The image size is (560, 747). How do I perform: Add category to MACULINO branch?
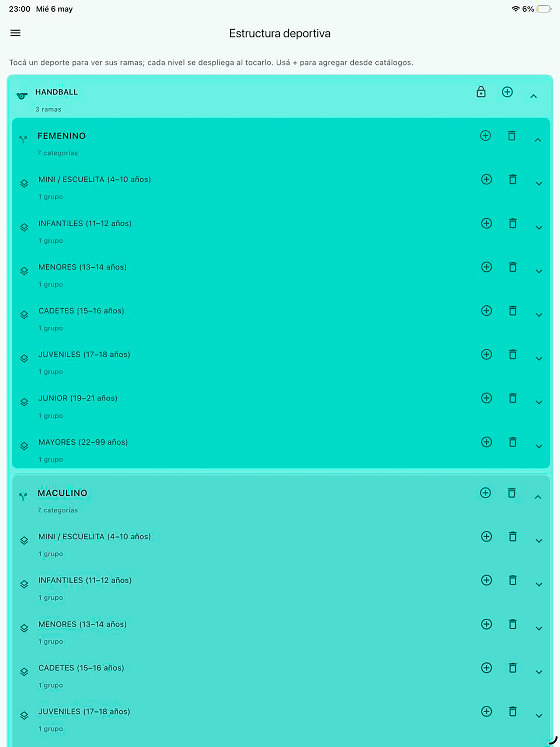[485, 493]
